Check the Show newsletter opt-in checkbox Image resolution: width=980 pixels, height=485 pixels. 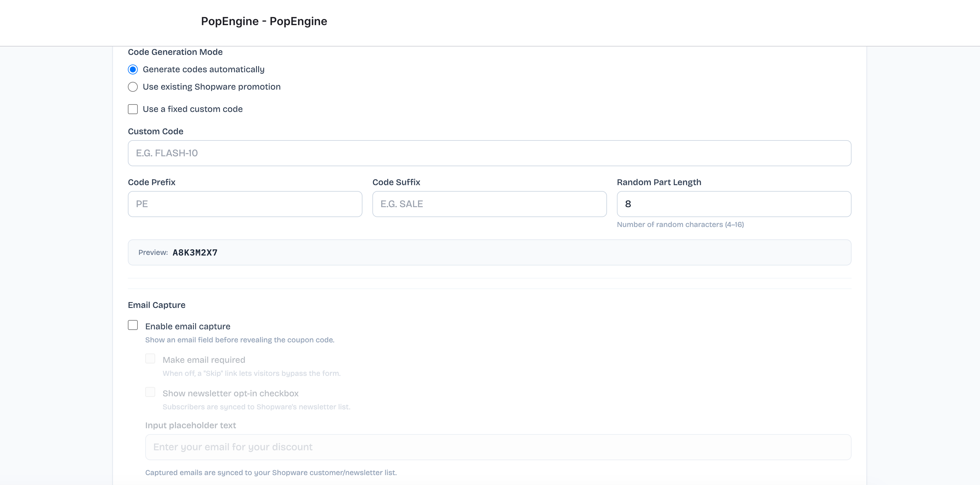tap(150, 392)
